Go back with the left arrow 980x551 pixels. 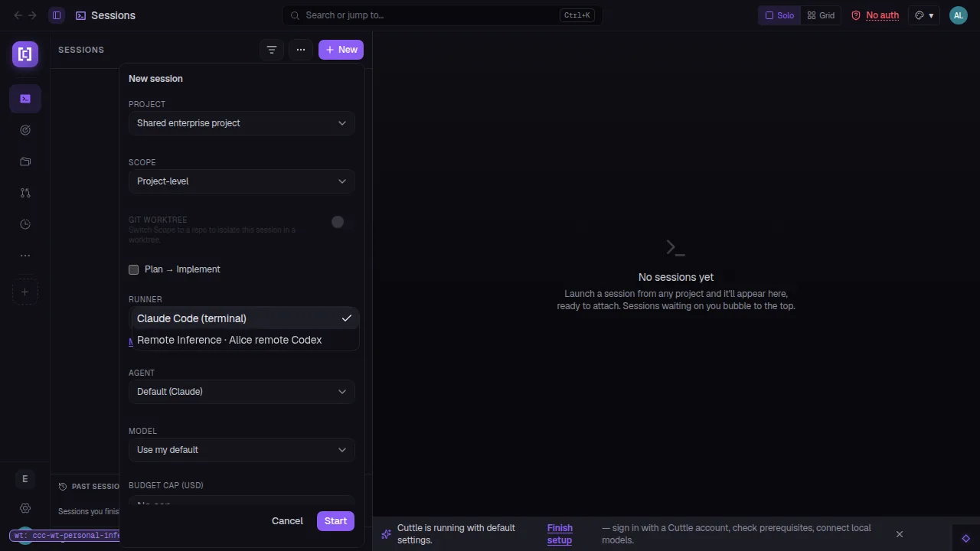click(x=18, y=15)
